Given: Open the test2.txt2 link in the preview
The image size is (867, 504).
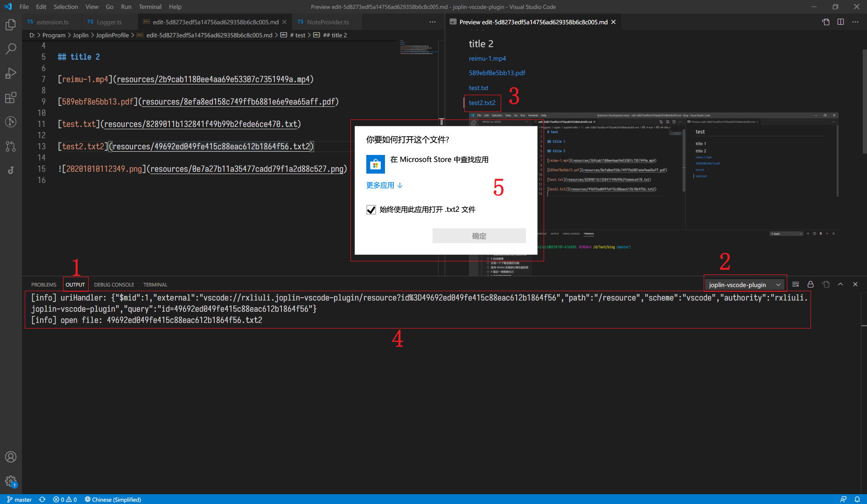Looking at the screenshot, I should click(x=482, y=103).
